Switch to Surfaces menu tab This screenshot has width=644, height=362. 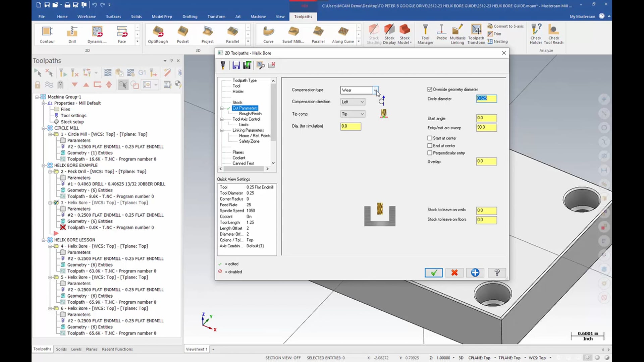point(113,16)
